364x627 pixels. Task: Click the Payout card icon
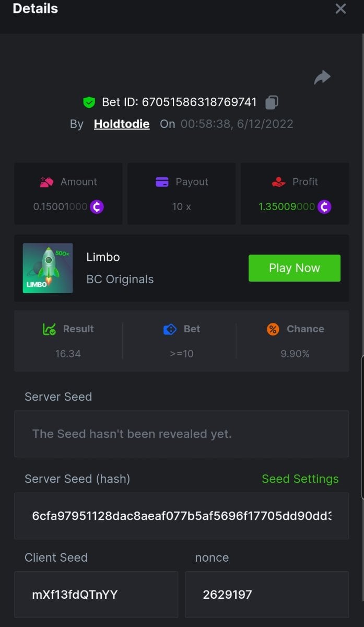point(162,182)
